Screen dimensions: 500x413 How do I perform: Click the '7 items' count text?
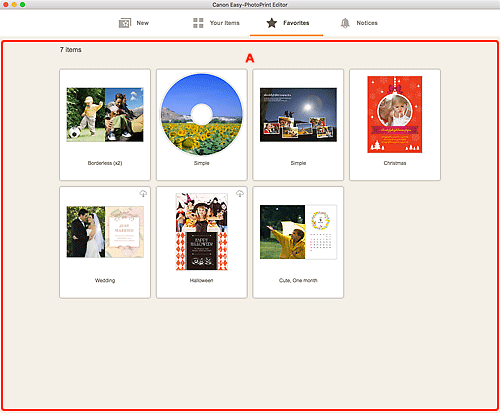71,50
